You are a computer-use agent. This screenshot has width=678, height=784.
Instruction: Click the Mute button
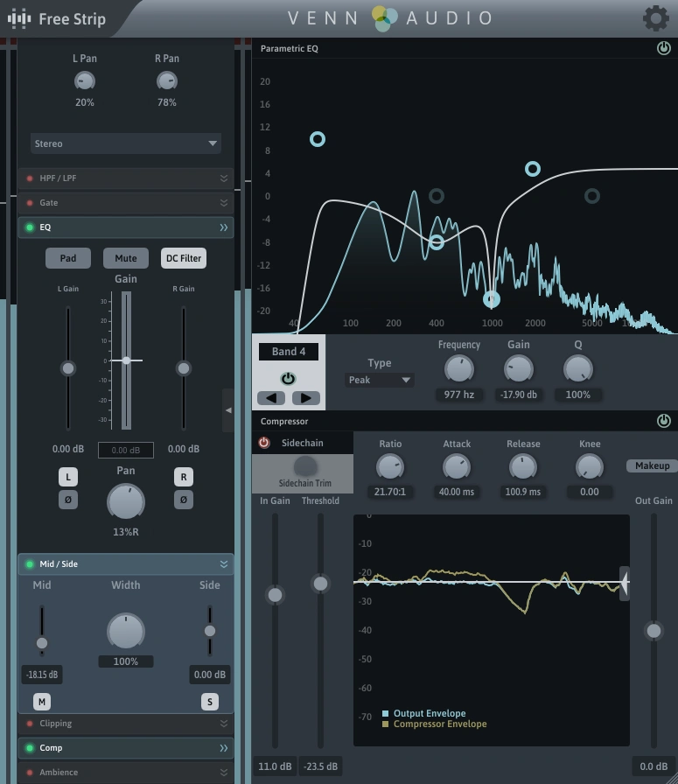125,258
